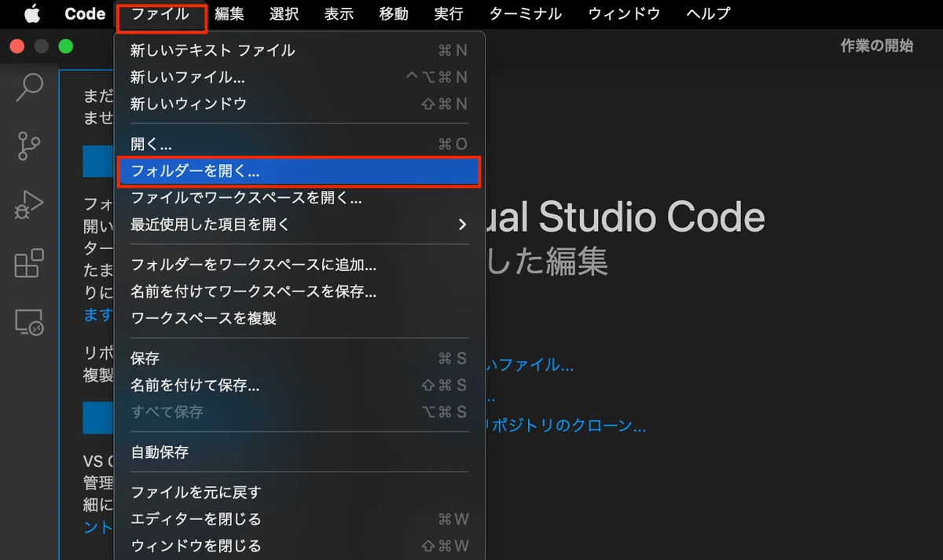Open the 移動 menu
The height and width of the screenshot is (560, 943).
[x=394, y=14]
